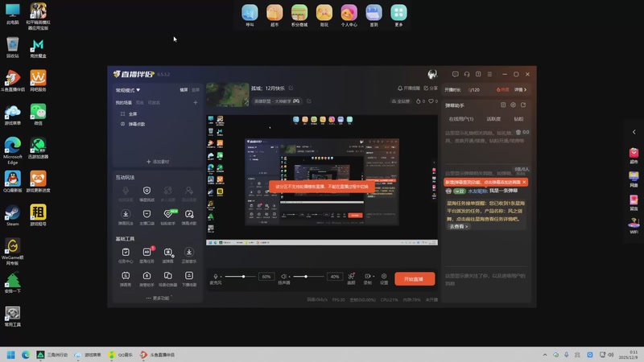Open the 正版音乐 tool icon

pyautogui.click(x=189, y=255)
